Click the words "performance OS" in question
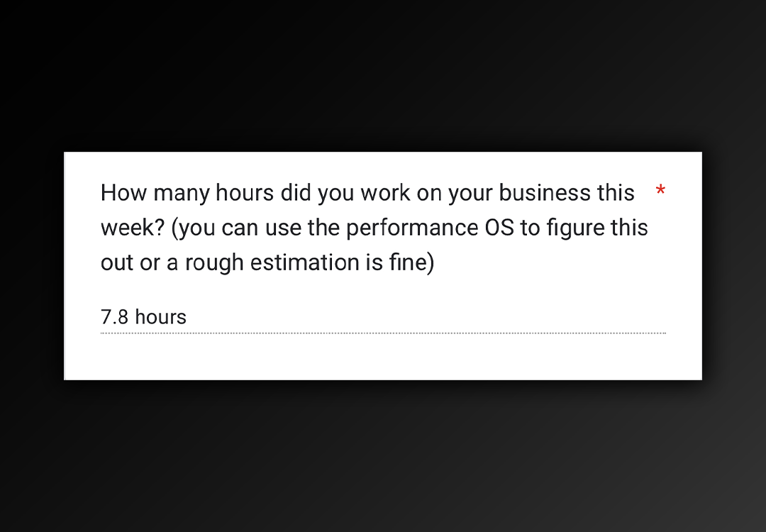Viewport: 766px width, 532px height. pyautogui.click(x=431, y=228)
